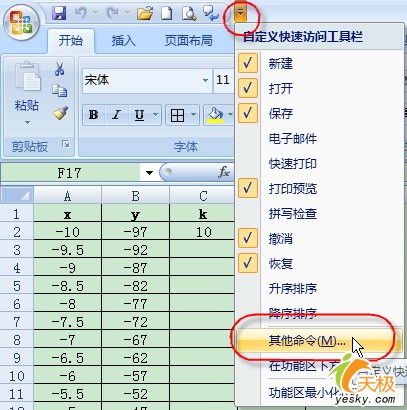Click the large Paste clipboard icon
This screenshot has height=410, width=407.
[x=28, y=77]
